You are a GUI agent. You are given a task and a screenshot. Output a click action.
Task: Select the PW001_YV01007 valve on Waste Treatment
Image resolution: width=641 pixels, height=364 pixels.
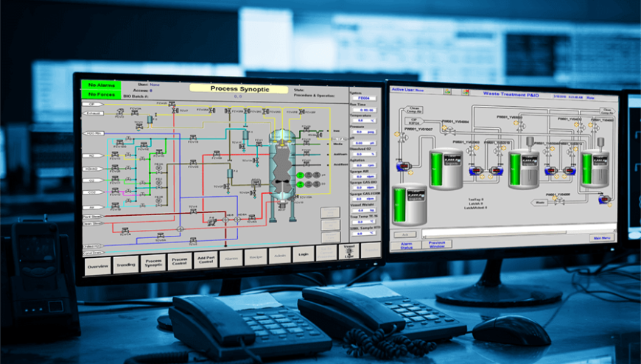(x=404, y=138)
